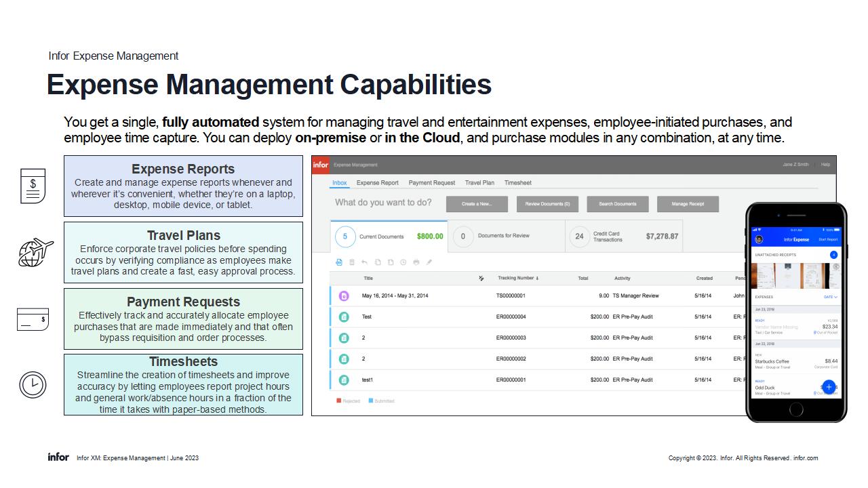Open the Payment Request tab
868x488 pixels.
tap(432, 183)
